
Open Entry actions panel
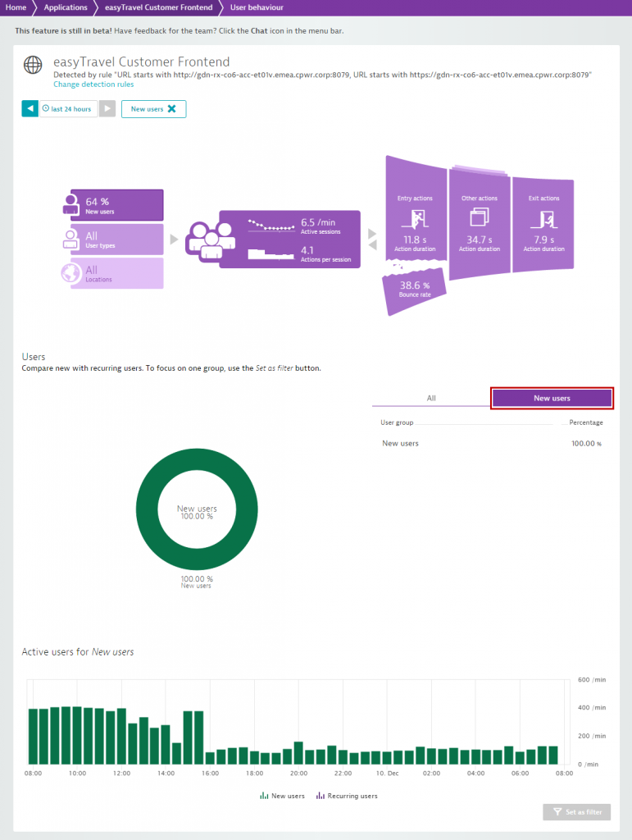416,209
